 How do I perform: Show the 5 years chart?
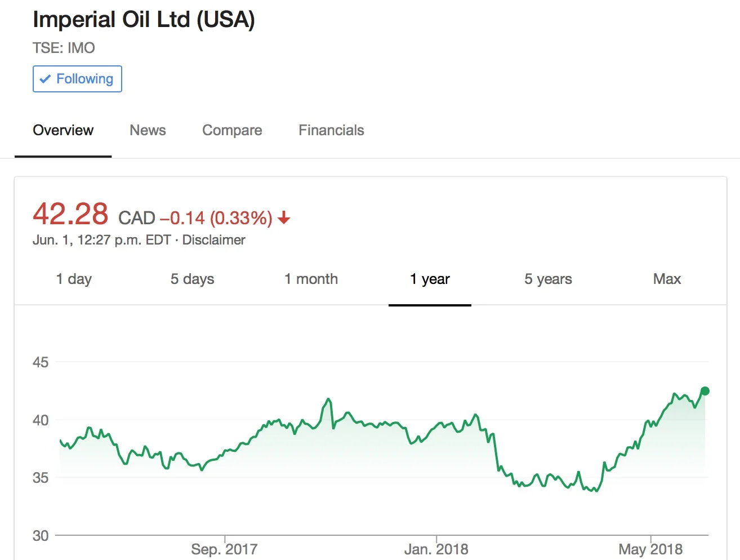click(x=548, y=279)
